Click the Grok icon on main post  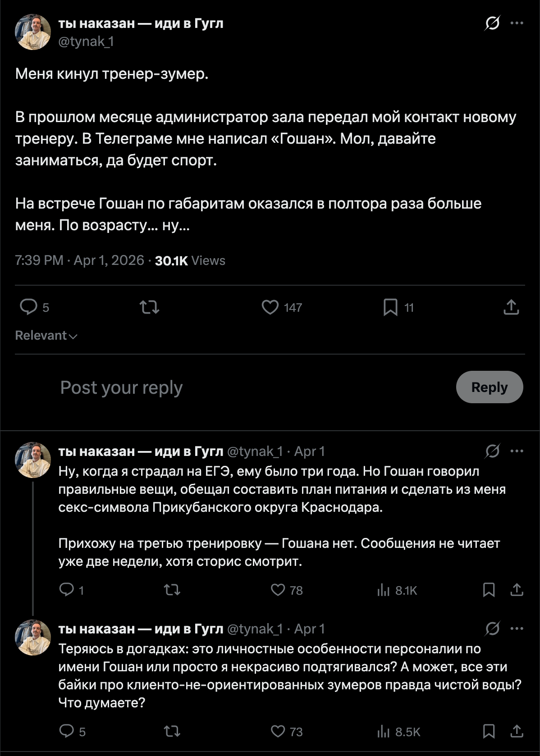click(492, 23)
